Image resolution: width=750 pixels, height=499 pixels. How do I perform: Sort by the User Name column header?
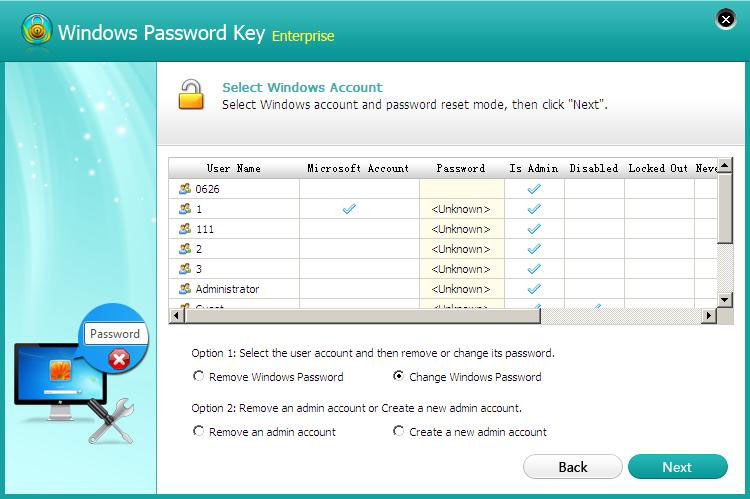(x=234, y=168)
